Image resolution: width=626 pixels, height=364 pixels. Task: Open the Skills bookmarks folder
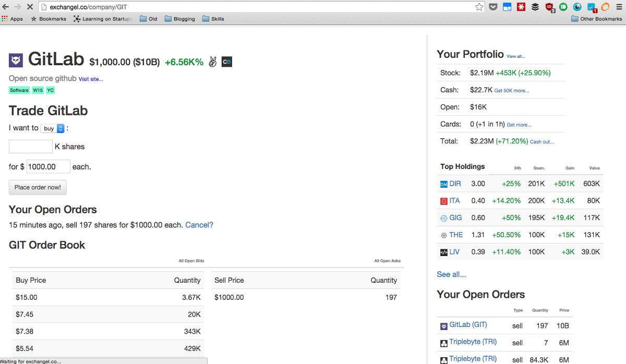pos(213,19)
